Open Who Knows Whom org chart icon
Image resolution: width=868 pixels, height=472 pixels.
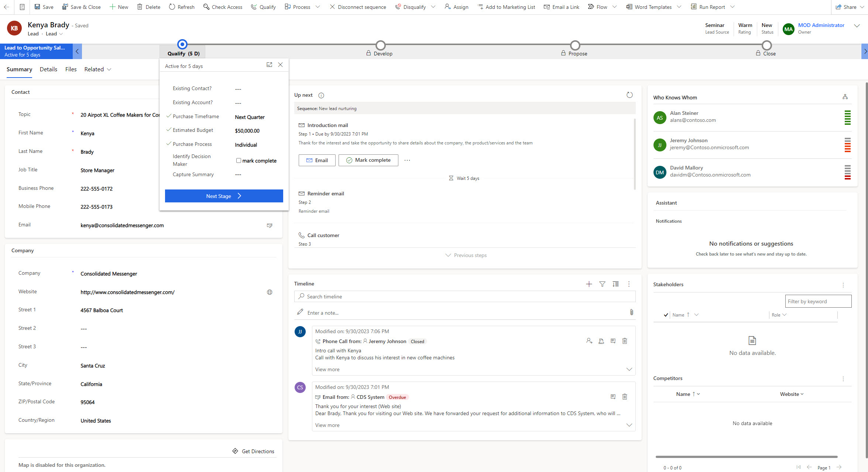coord(845,97)
